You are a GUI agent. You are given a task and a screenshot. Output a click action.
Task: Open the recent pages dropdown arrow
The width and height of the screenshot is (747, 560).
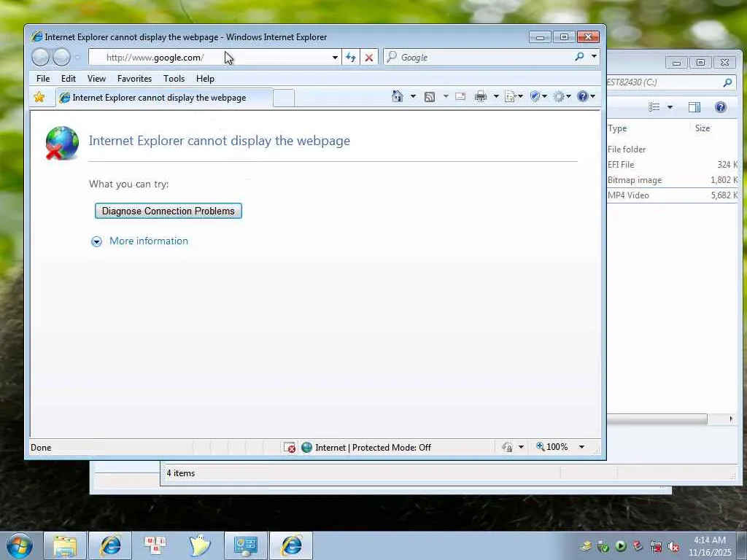[x=77, y=58]
